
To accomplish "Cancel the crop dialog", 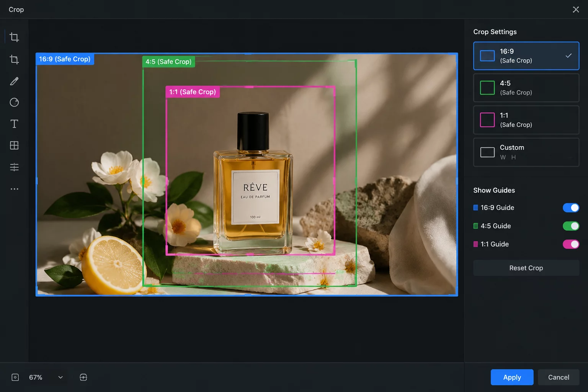I will (x=559, y=377).
